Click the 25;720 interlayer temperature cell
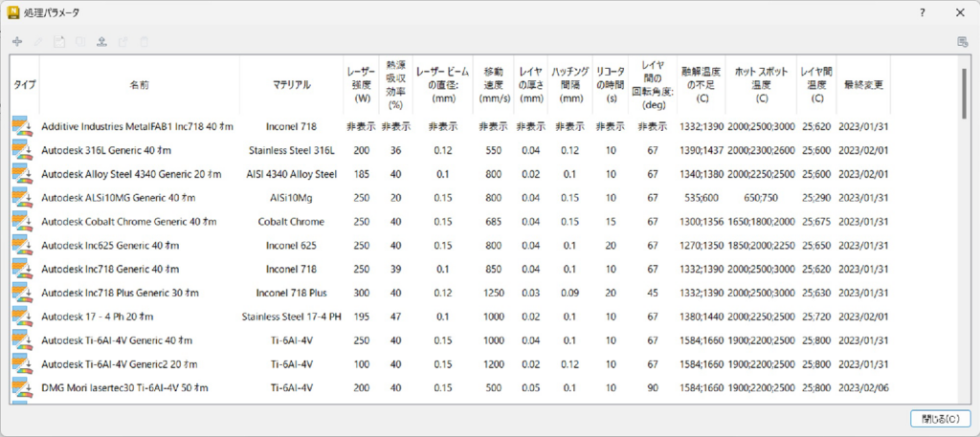Viewport: 980px width, 437px height. pos(816,317)
